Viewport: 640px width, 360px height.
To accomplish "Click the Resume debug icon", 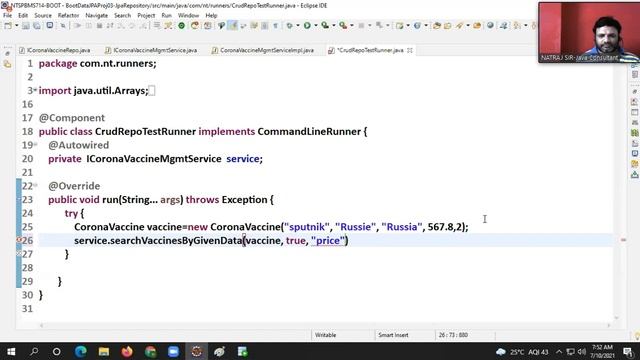I will tap(77, 26).
